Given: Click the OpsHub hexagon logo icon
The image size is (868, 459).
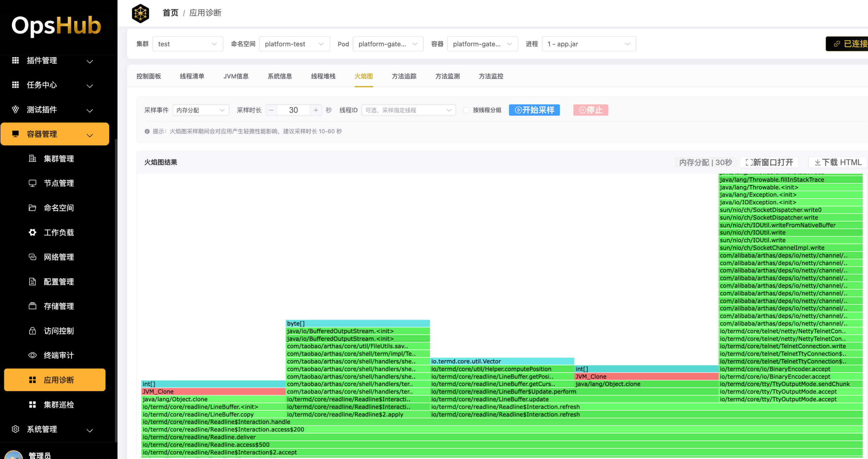Looking at the screenshot, I should [x=140, y=14].
